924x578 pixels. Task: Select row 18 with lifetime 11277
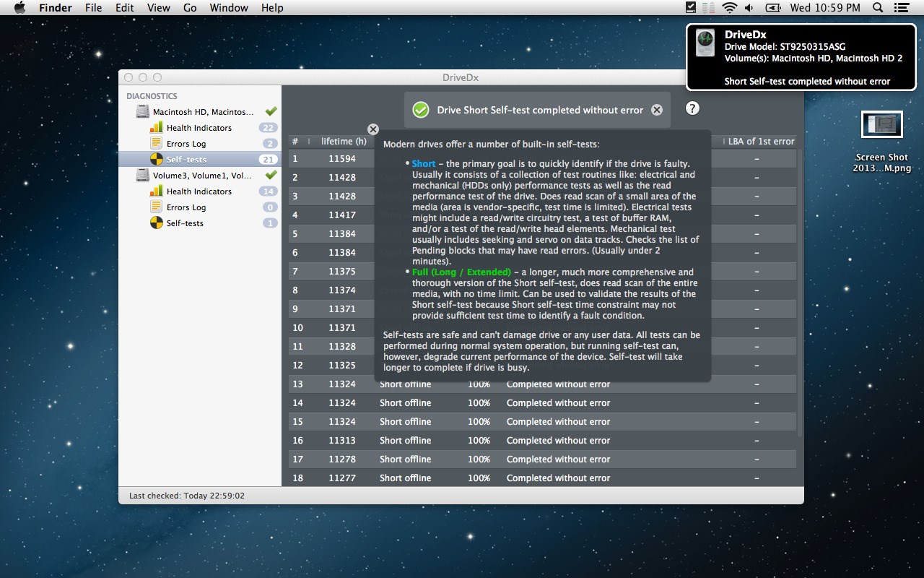[543, 478]
